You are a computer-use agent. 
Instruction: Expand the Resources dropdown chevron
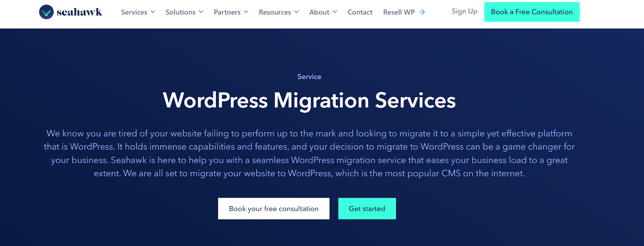click(x=297, y=12)
